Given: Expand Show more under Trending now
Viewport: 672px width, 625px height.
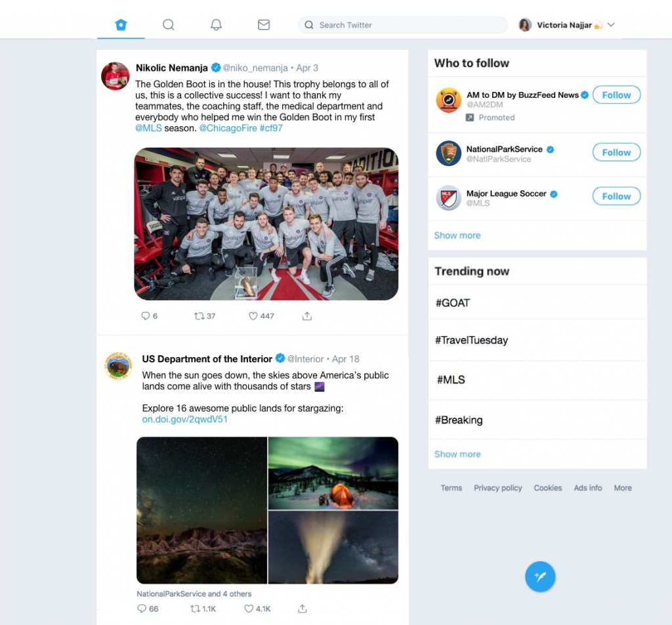Looking at the screenshot, I should click(x=457, y=454).
